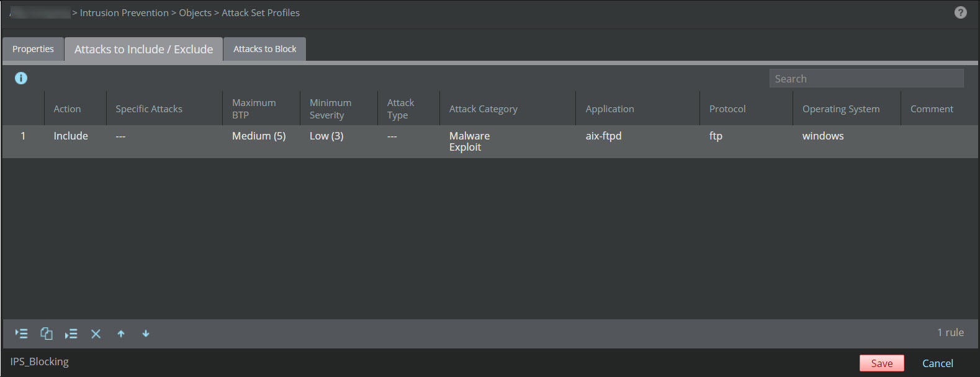Open the help question mark icon

960,12
